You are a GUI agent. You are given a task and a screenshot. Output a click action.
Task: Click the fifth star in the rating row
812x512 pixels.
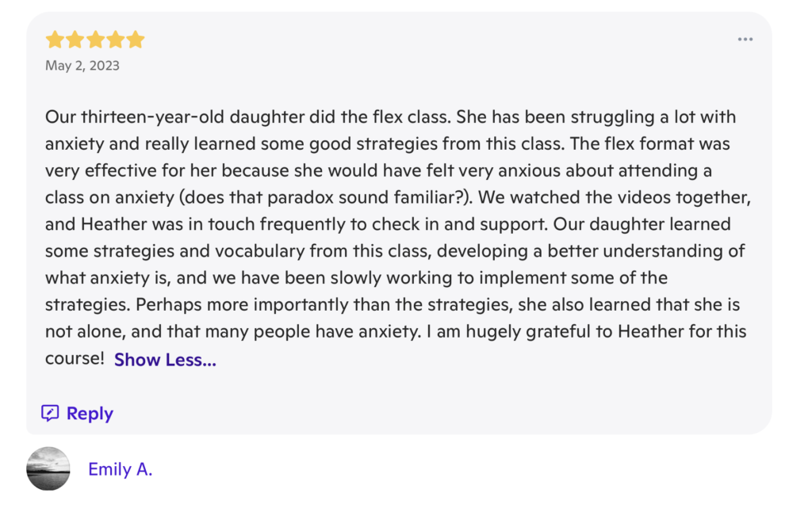136,38
